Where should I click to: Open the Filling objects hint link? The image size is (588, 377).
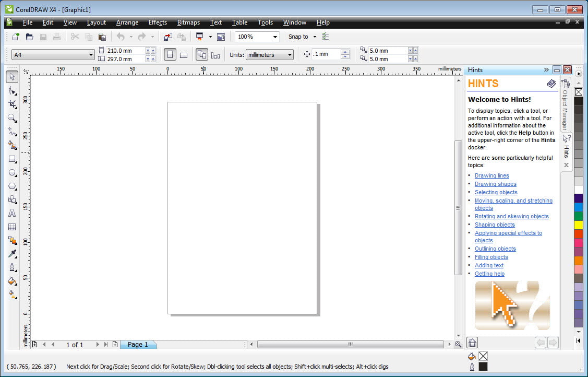point(491,257)
